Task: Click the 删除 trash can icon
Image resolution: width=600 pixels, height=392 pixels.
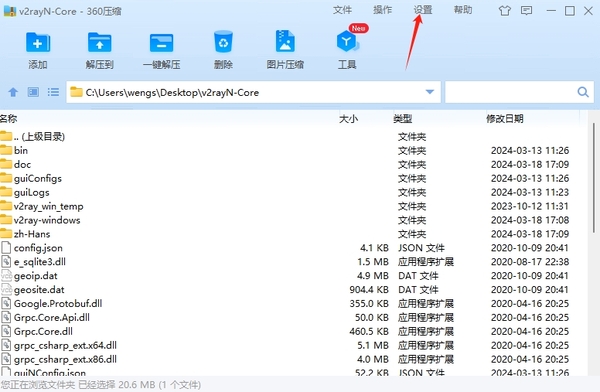Action: click(223, 42)
